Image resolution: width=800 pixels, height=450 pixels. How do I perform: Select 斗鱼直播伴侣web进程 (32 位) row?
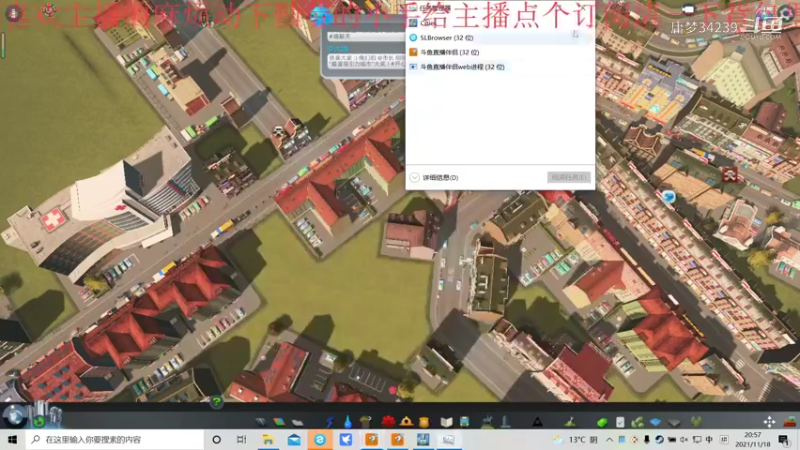point(500,67)
